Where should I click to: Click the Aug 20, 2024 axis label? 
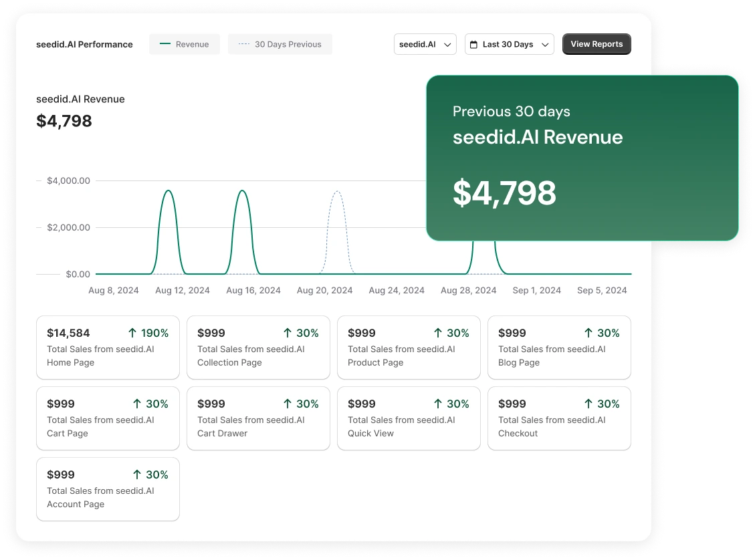[324, 290]
